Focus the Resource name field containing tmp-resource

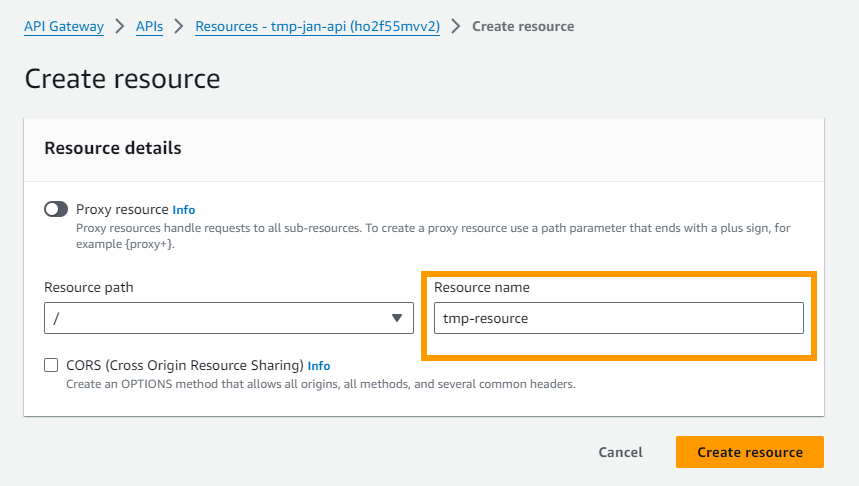coord(619,318)
